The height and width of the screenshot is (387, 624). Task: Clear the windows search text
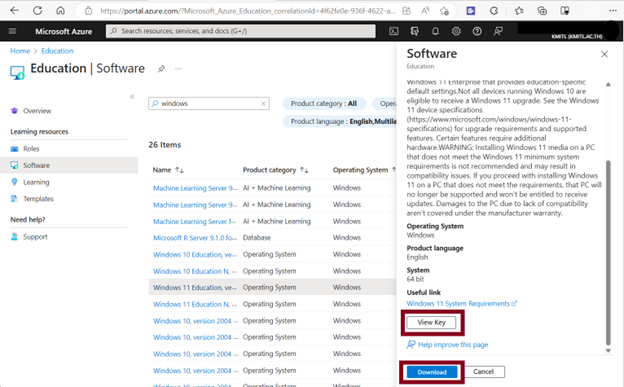pyautogui.click(x=263, y=104)
